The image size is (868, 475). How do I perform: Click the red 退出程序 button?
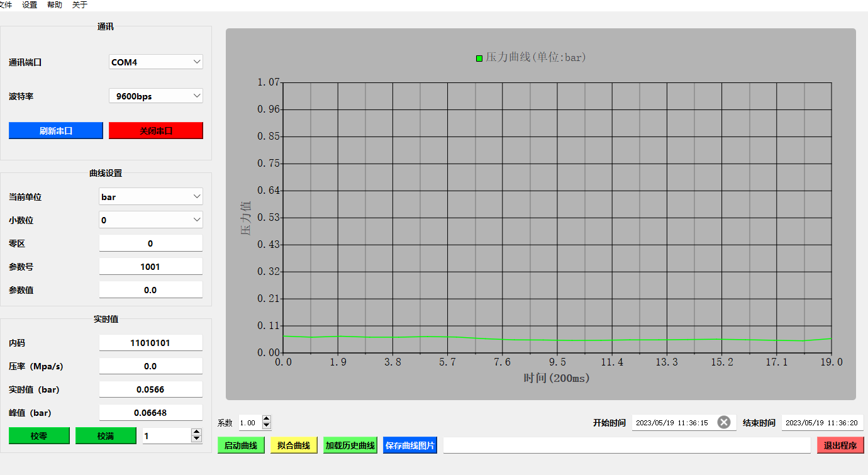coord(840,445)
